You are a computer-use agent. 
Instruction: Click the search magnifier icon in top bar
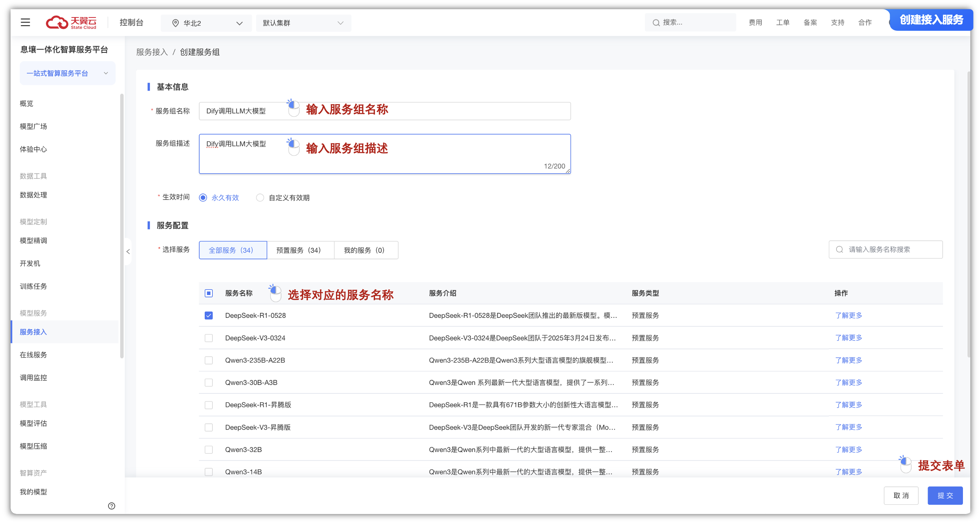click(656, 23)
